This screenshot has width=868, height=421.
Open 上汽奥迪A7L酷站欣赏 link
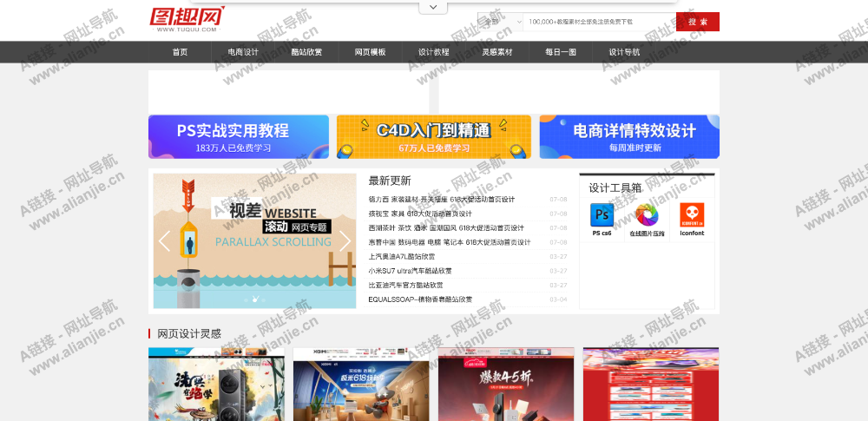click(402, 256)
